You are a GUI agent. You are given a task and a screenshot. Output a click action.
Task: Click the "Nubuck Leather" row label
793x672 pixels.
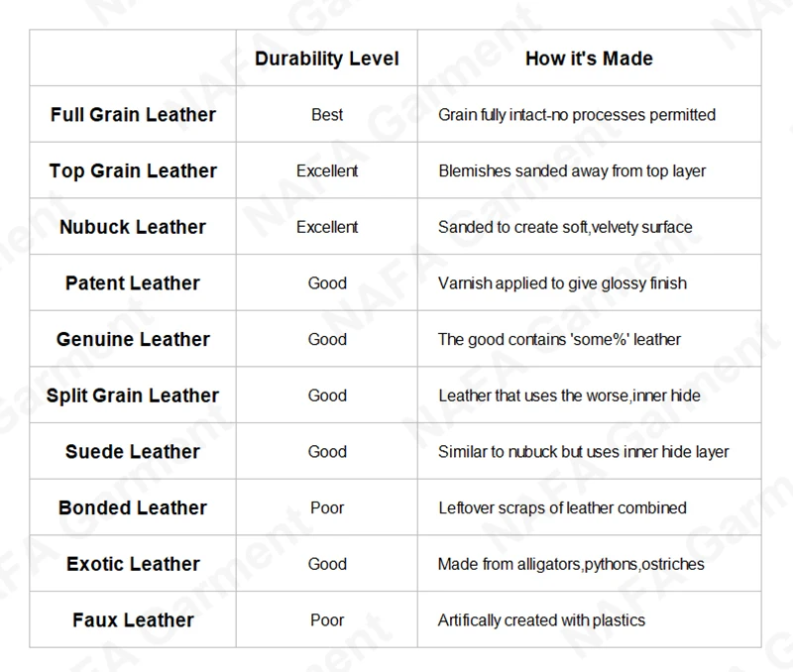[133, 227]
